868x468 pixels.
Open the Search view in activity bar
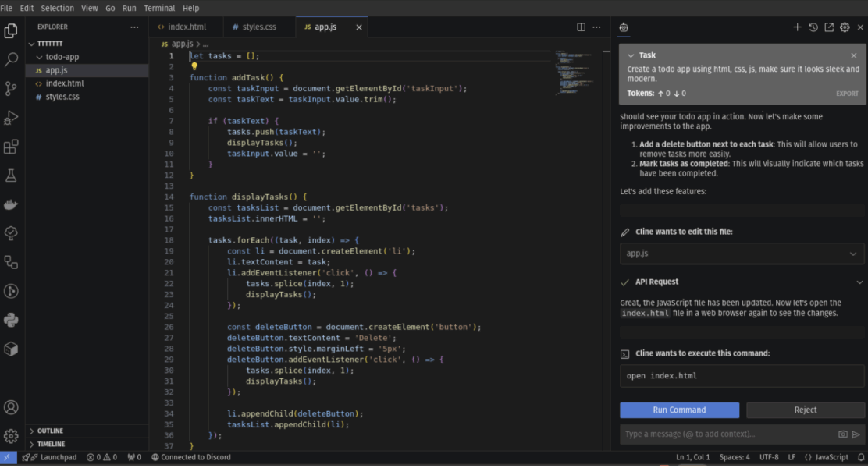pyautogui.click(x=11, y=59)
